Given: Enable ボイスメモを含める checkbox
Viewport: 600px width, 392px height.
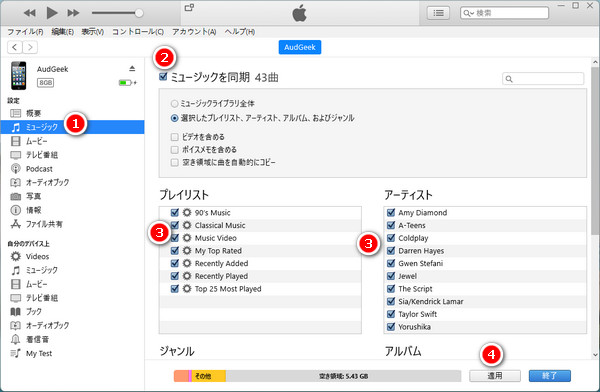Looking at the screenshot, I should pos(174,149).
